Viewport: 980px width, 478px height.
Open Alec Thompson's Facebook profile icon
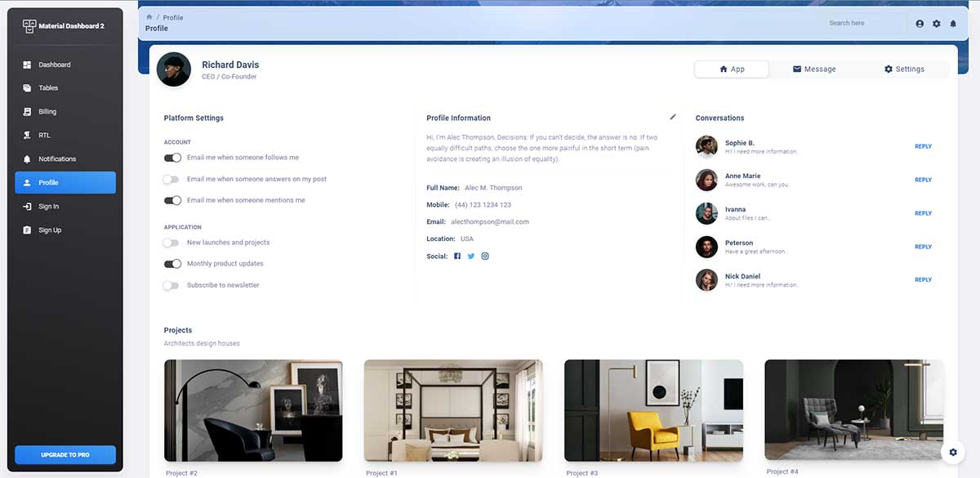[457, 256]
